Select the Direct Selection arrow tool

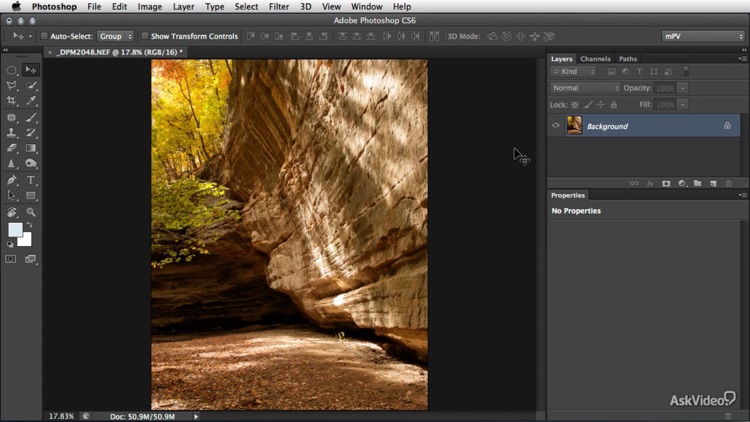point(11,196)
